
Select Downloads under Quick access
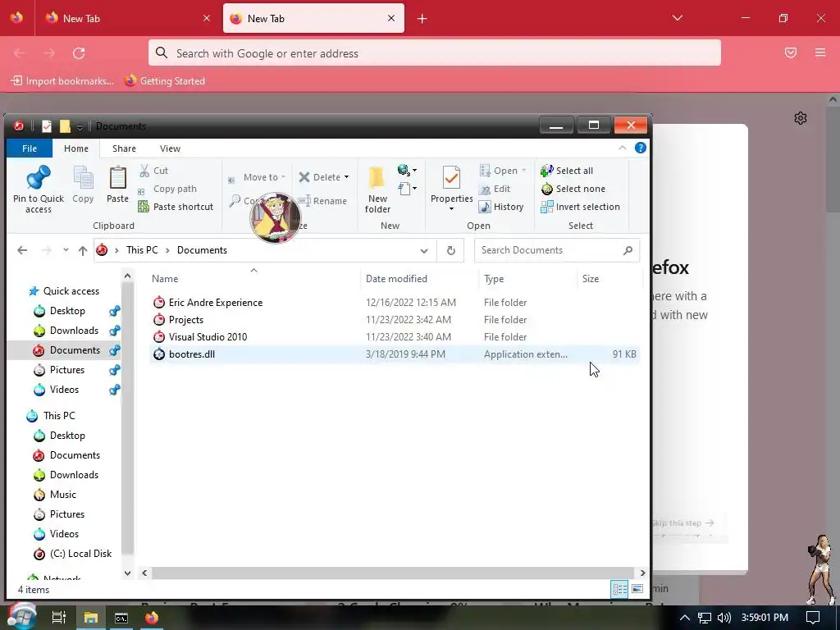pyautogui.click(x=74, y=331)
